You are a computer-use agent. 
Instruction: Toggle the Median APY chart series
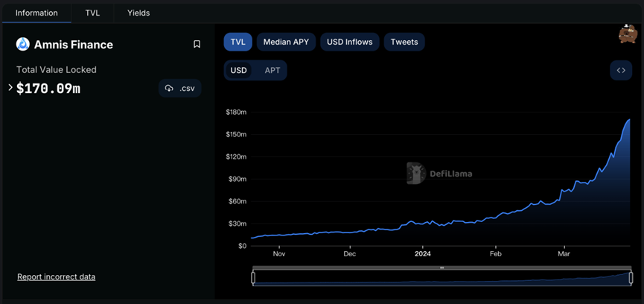click(x=287, y=42)
